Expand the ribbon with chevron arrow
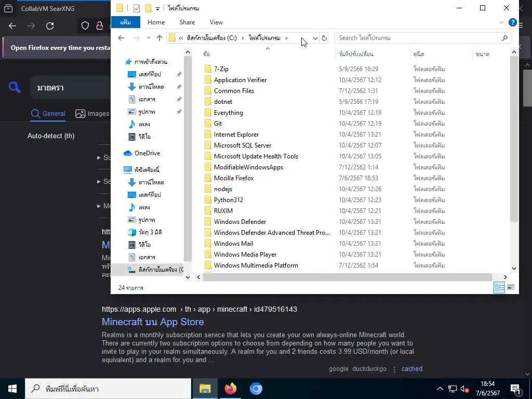This screenshot has width=532, height=399. tap(501, 22)
